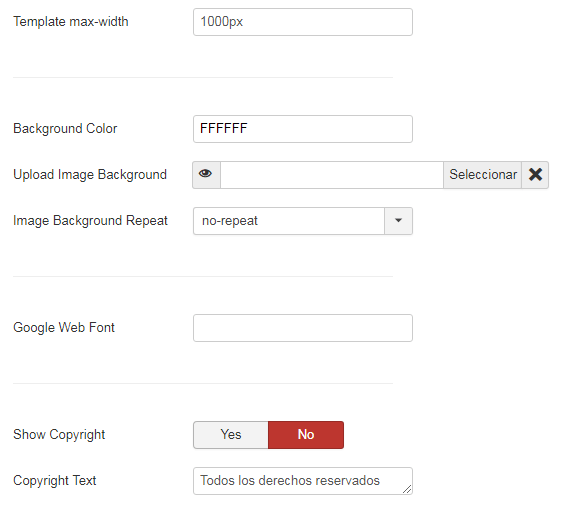The height and width of the screenshot is (510, 580).
Task: Set Show Copyright to Yes
Action: [x=231, y=435]
